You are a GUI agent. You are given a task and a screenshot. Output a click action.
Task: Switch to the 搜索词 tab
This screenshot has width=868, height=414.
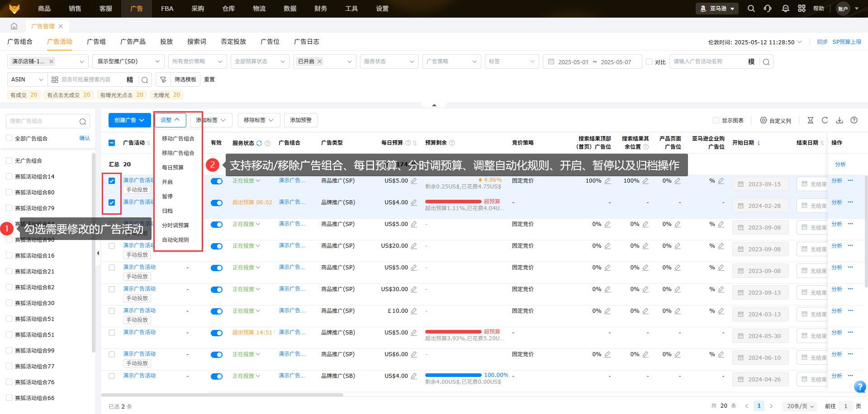[197, 42]
